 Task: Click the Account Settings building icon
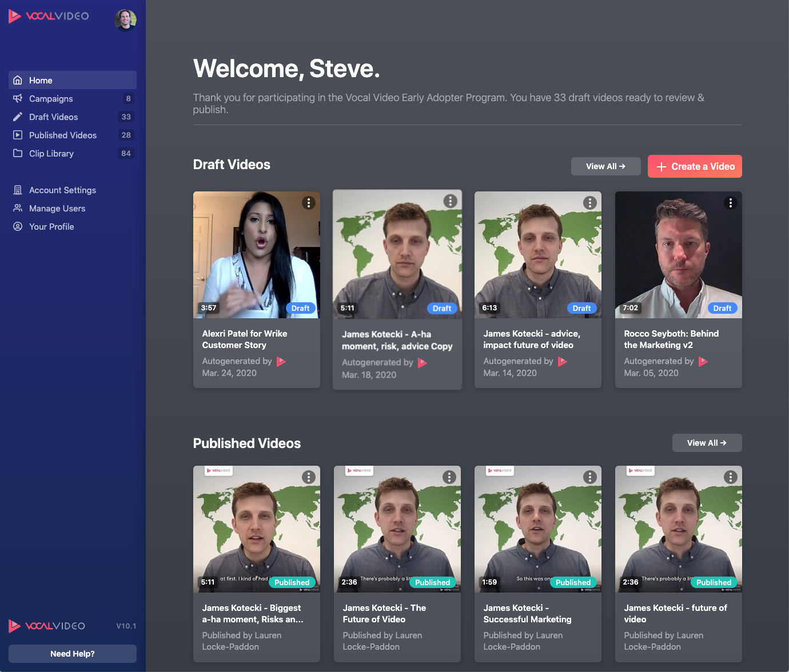tap(18, 190)
